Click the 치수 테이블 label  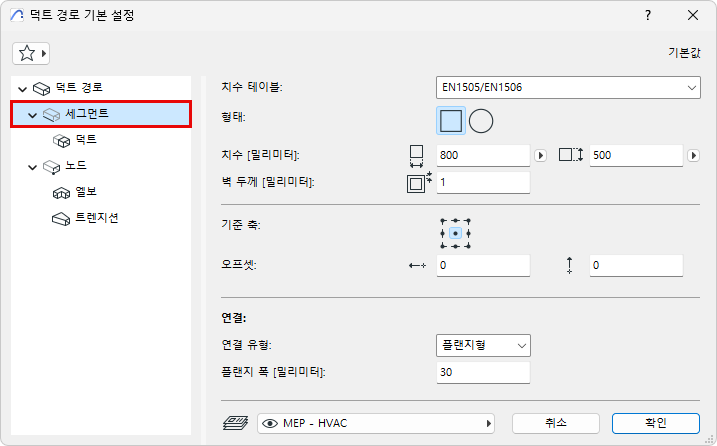pos(252,87)
